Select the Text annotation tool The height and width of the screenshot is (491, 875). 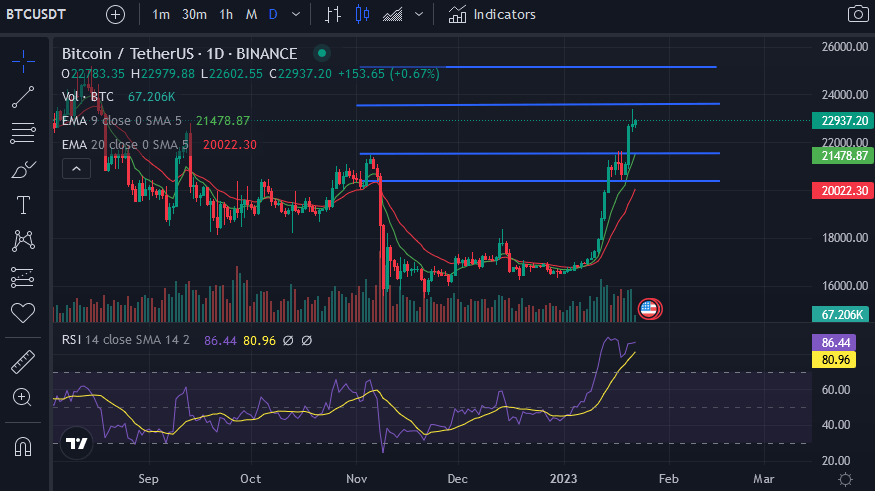click(23, 205)
